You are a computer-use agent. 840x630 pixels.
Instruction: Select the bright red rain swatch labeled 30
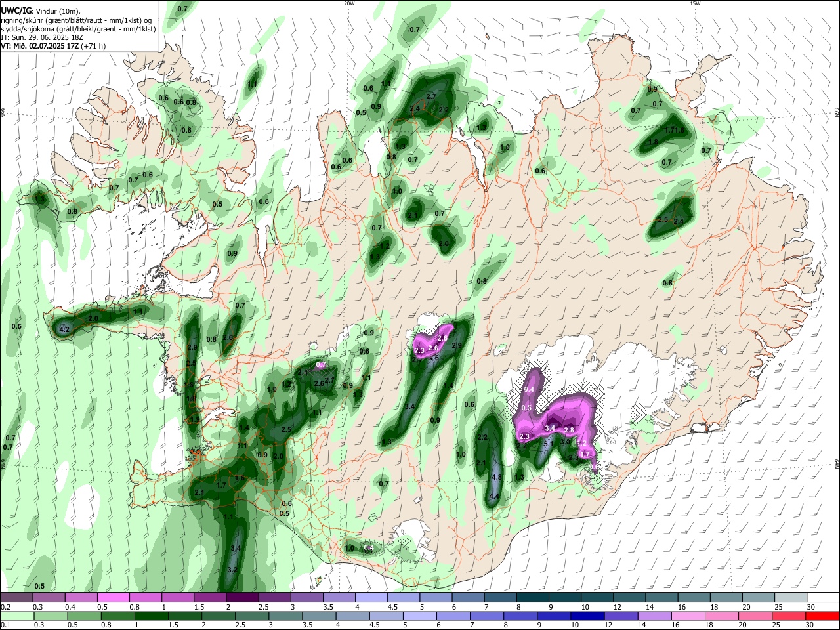pyautogui.click(x=823, y=616)
